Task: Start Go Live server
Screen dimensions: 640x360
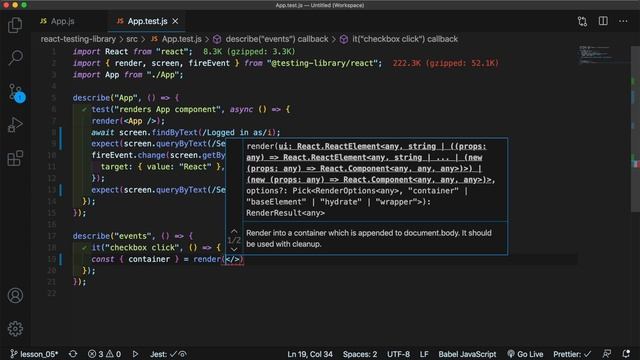Action: point(525,354)
